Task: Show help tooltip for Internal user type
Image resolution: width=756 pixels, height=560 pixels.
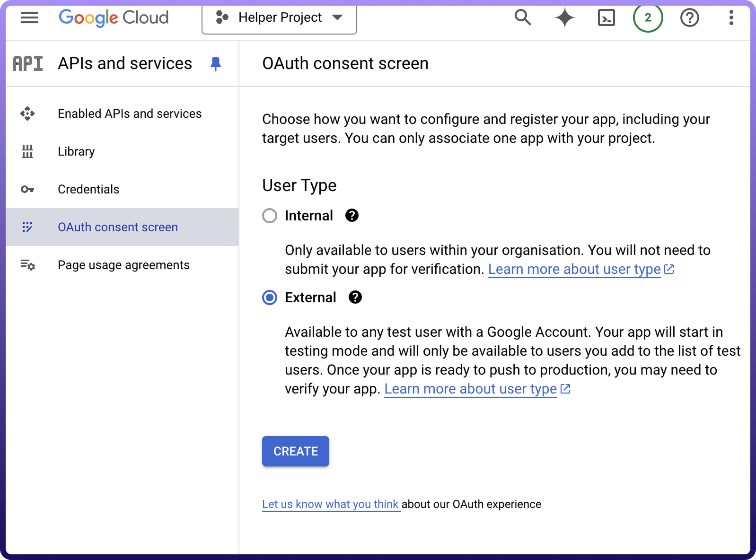Action: (x=352, y=216)
